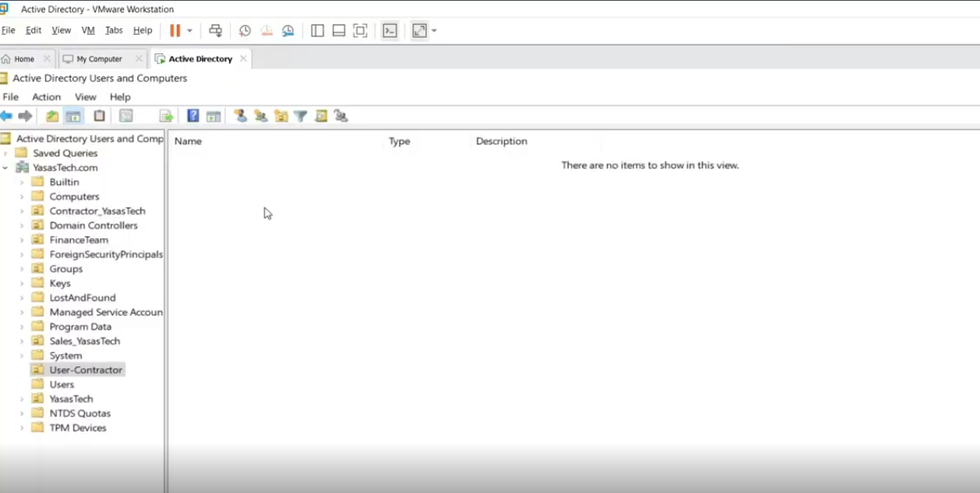
Task: Create a new user with toolbar icon
Action: point(240,116)
